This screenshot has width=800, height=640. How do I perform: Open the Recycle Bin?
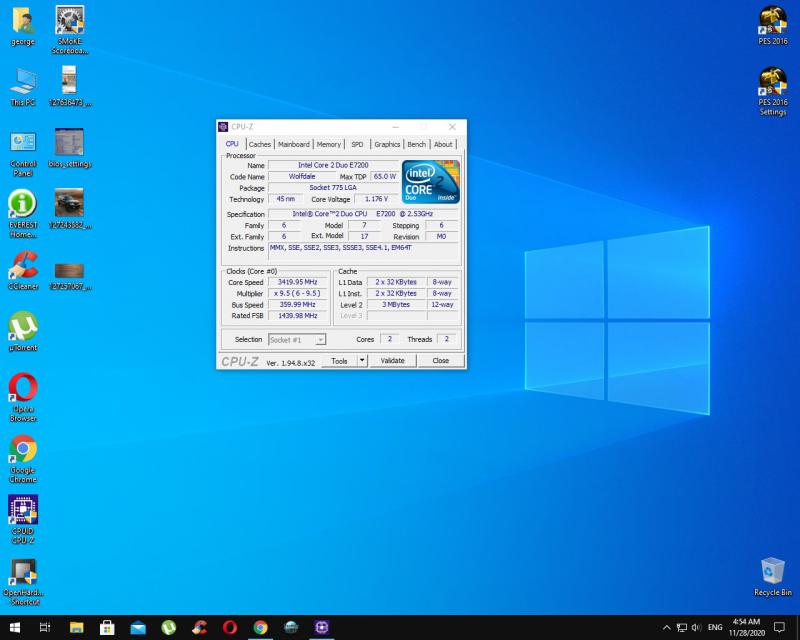point(772,571)
